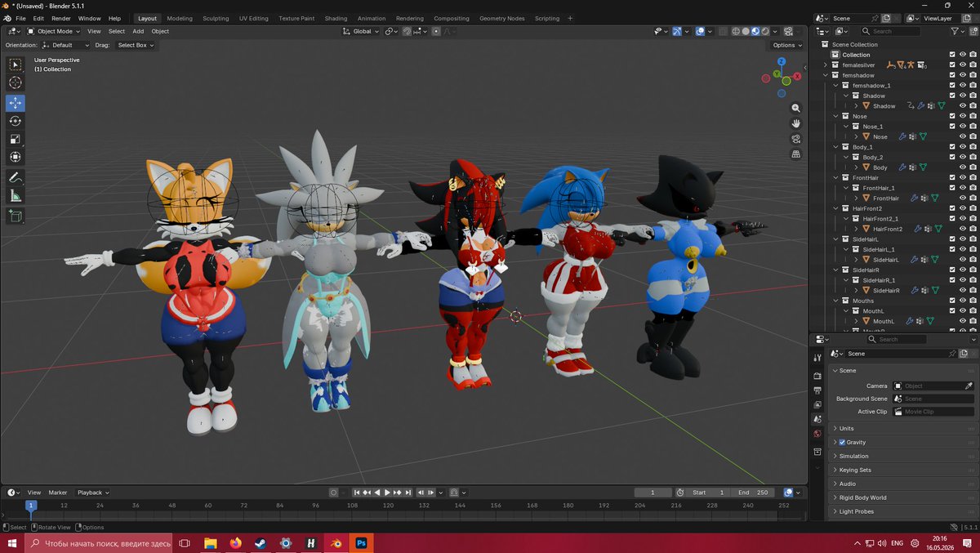Image resolution: width=980 pixels, height=553 pixels.
Task: Open the View Layer properties tab
Action: pyautogui.click(x=817, y=405)
